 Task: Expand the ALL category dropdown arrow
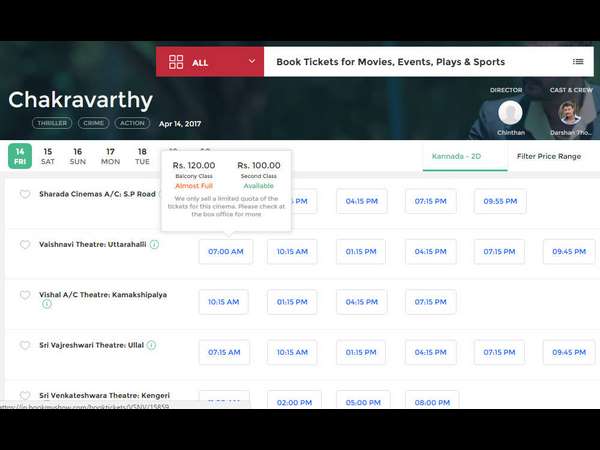(x=252, y=61)
